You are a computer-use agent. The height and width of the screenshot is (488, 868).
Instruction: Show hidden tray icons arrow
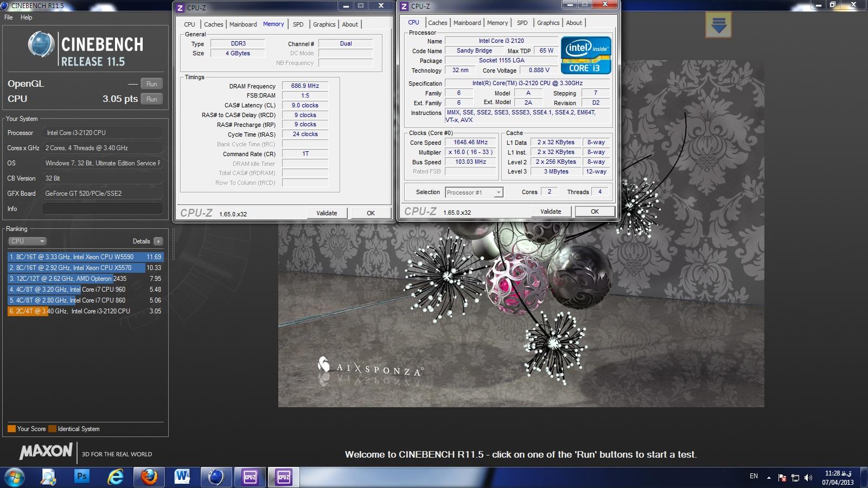pyautogui.click(x=769, y=478)
